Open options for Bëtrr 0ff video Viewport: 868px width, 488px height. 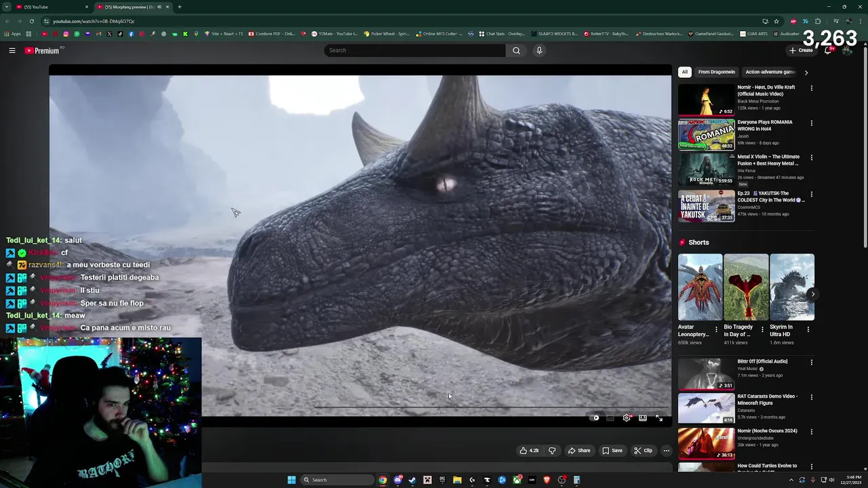pos(811,363)
